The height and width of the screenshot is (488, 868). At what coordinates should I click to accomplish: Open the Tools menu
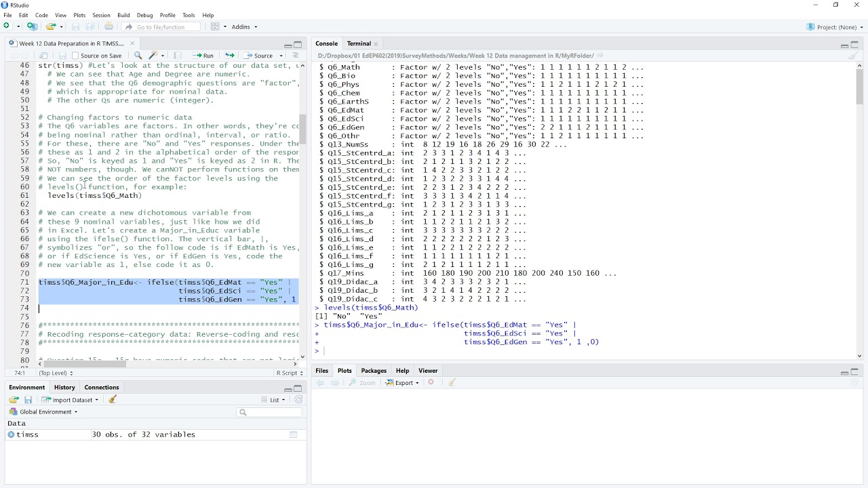189,15
